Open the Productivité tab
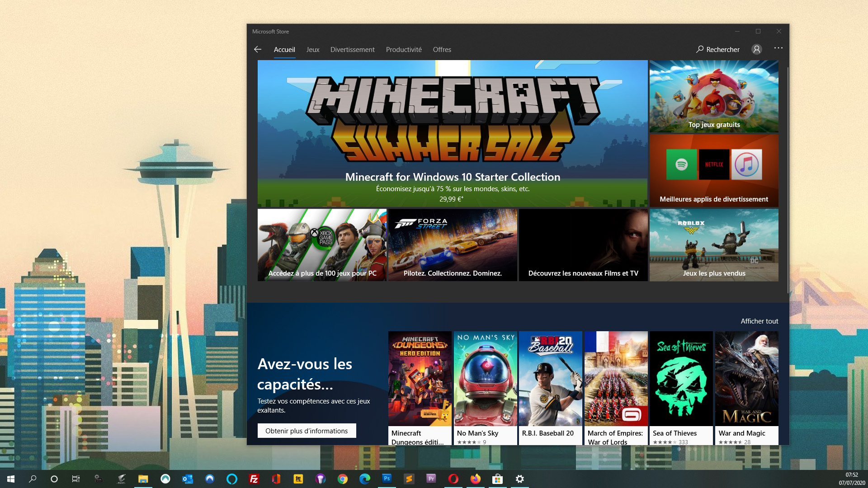 [x=404, y=50]
